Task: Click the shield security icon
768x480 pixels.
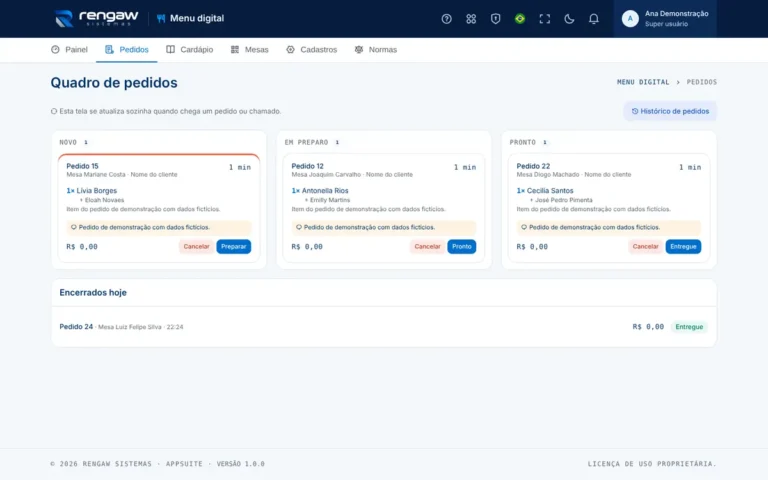Action: point(495,19)
